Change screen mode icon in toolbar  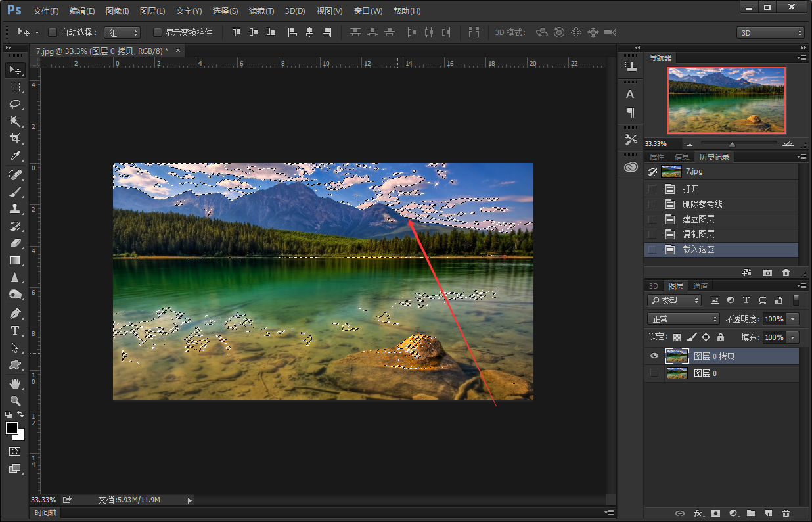(14, 469)
